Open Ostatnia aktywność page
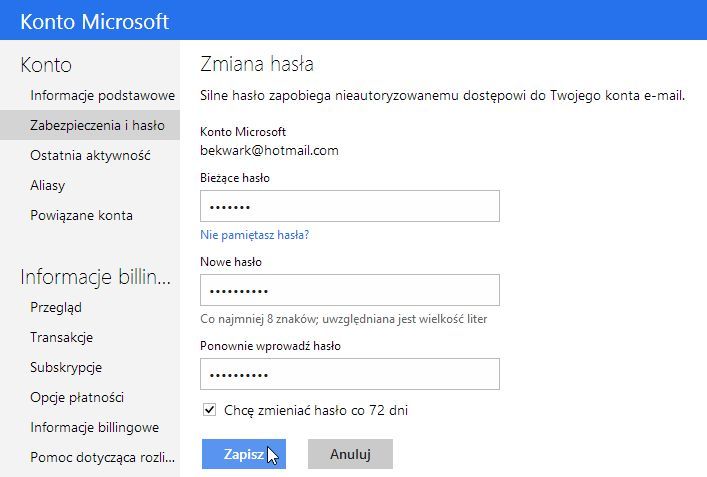This screenshot has width=707, height=477. (90, 155)
